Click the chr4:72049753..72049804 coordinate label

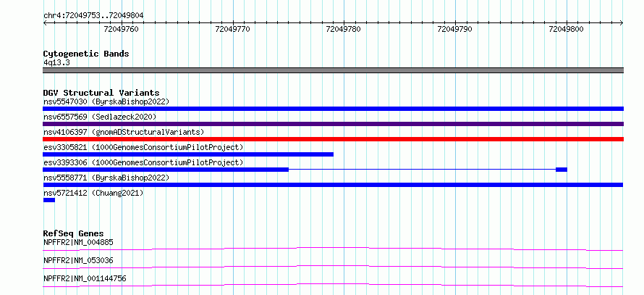(93, 16)
